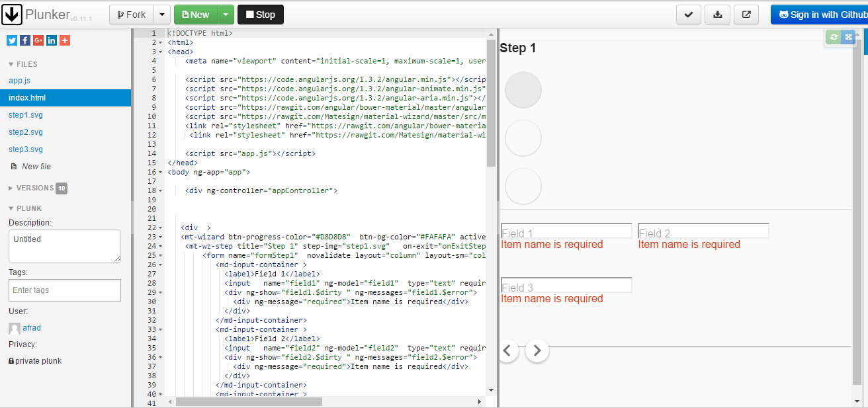Click the editor vertical scrollbar thumb

click(x=491, y=102)
